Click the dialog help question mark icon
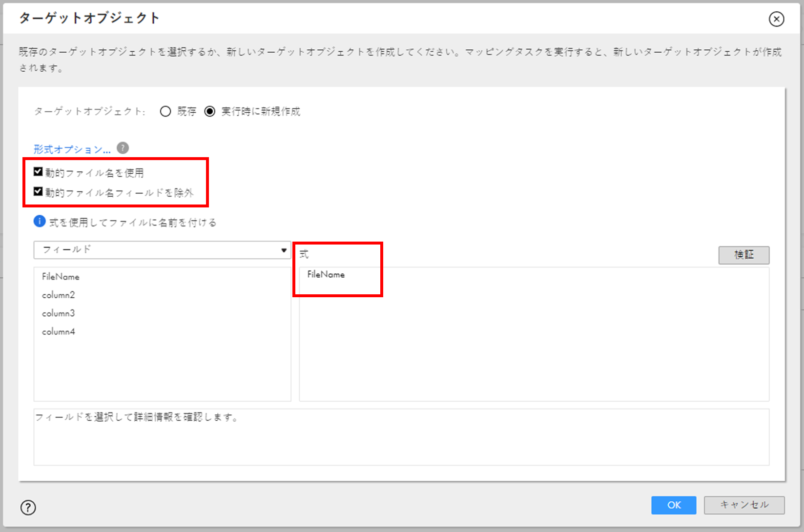Viewport: 804px width, 532px height. pos(28,508)
